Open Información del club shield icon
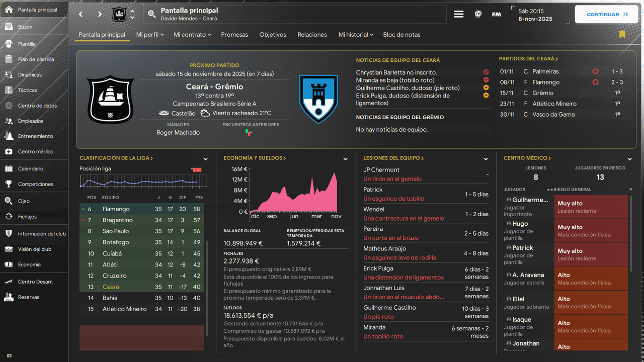644x362 pixels. 9,234
